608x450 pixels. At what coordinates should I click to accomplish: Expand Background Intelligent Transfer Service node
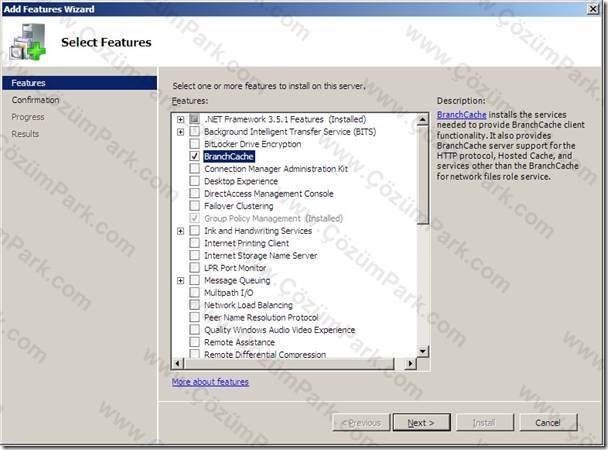180,132
